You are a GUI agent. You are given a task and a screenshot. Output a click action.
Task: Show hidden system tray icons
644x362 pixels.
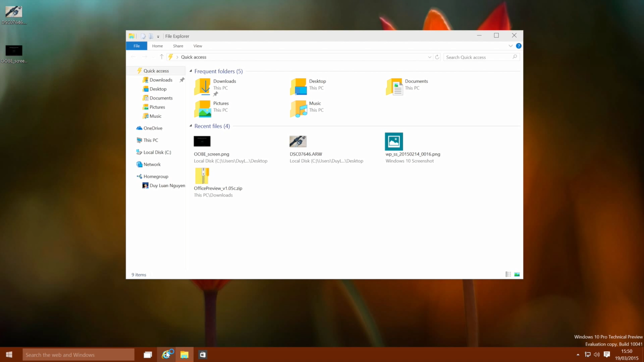(x=578, y=354)
